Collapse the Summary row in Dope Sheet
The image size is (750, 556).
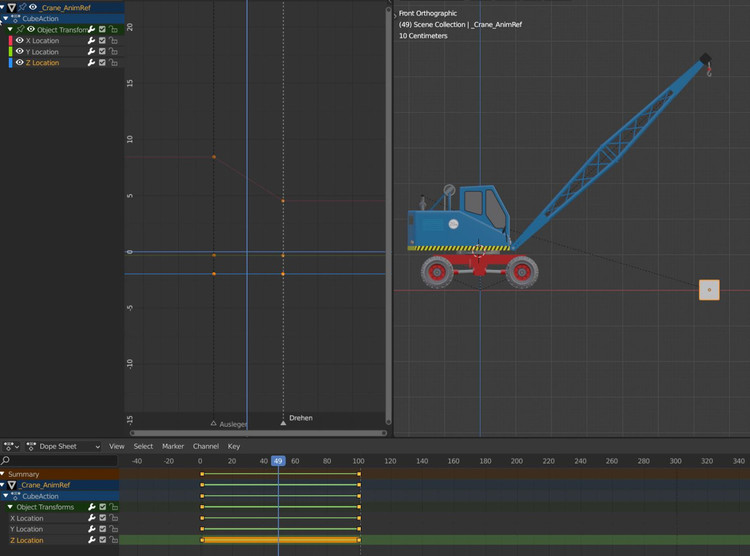2,474
